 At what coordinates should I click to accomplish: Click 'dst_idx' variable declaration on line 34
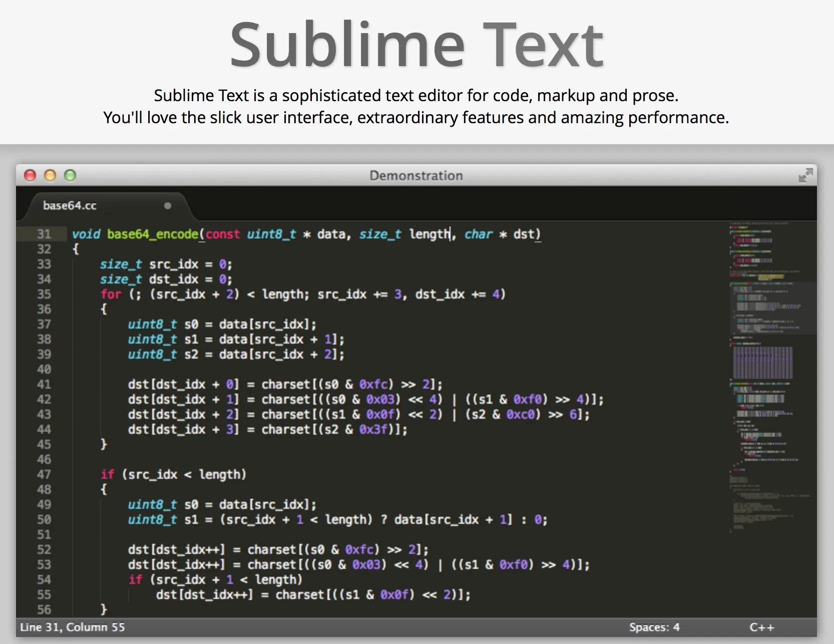(174, 279)
